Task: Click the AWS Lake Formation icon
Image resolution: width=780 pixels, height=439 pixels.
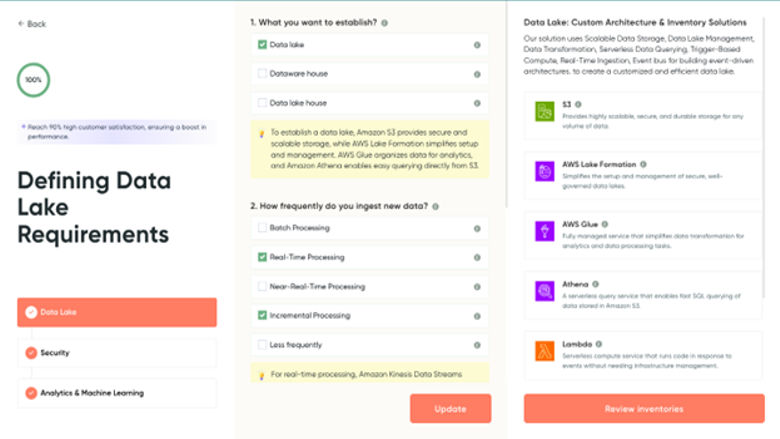Action: 545,171
